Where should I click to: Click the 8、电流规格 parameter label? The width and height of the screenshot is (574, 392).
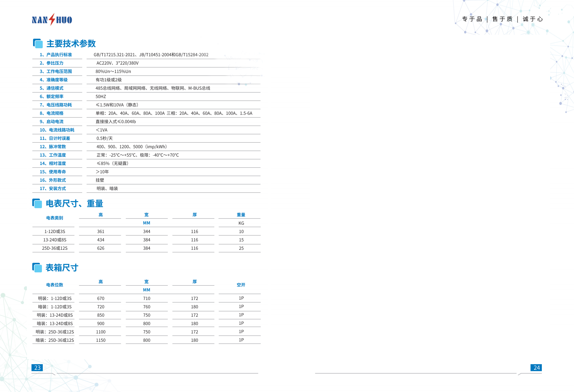tap(52, 113)
